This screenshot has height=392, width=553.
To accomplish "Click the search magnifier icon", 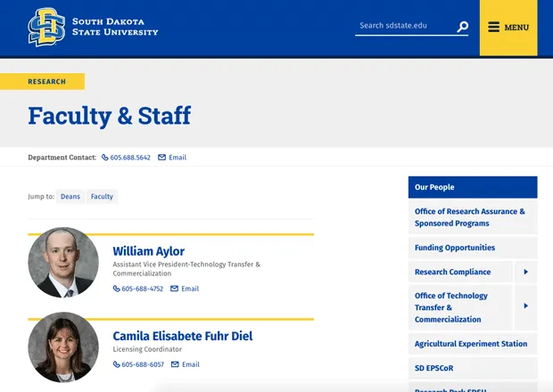I will tap(462, 27).
